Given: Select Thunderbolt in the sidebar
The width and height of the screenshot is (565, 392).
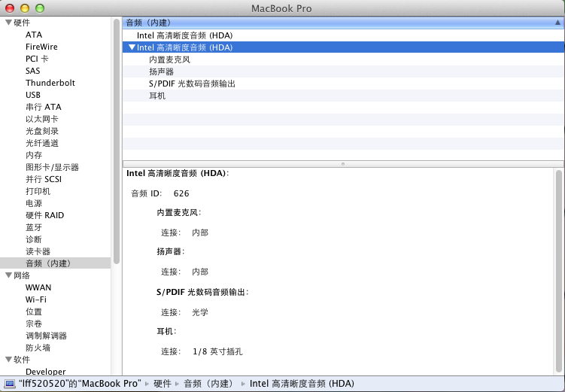Looking at the screenshot, I should [x=50, y=83].
